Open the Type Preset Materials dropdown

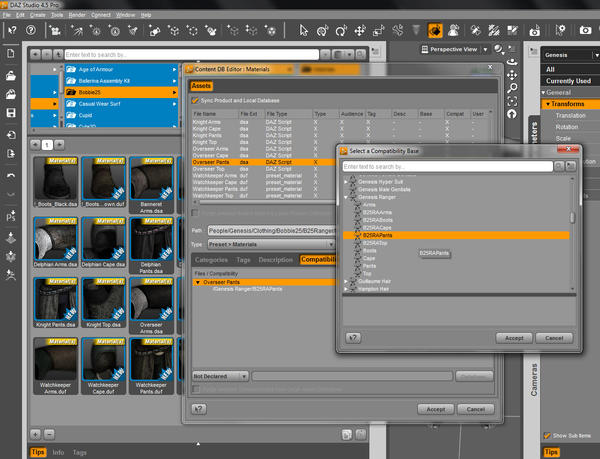[271, 244]
